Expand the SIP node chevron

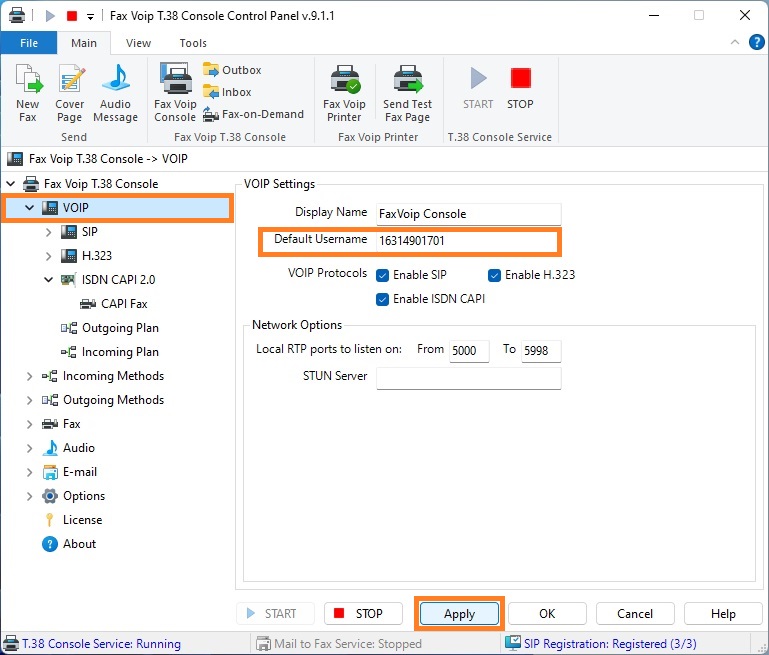48,232
